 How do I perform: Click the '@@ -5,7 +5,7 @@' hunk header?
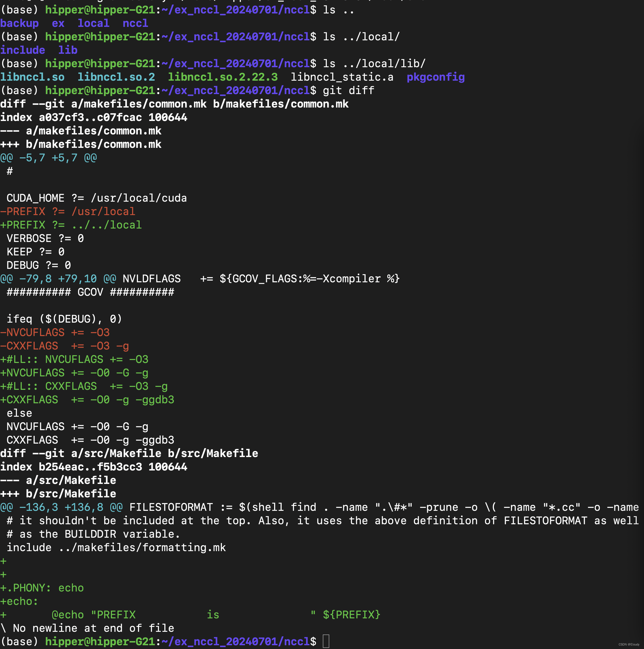pyautogui.click(x=48, y=158)
